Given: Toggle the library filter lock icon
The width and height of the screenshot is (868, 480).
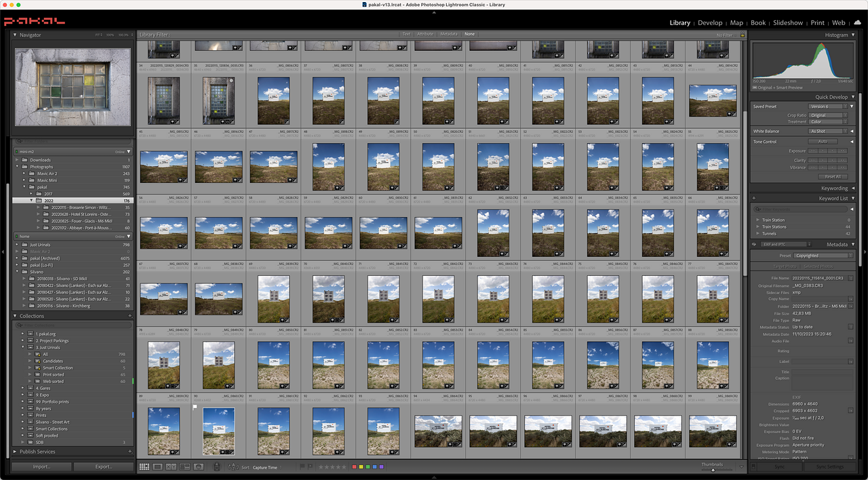Looking at the screenshot, I should pyautogui.click(x=743, y=35).
